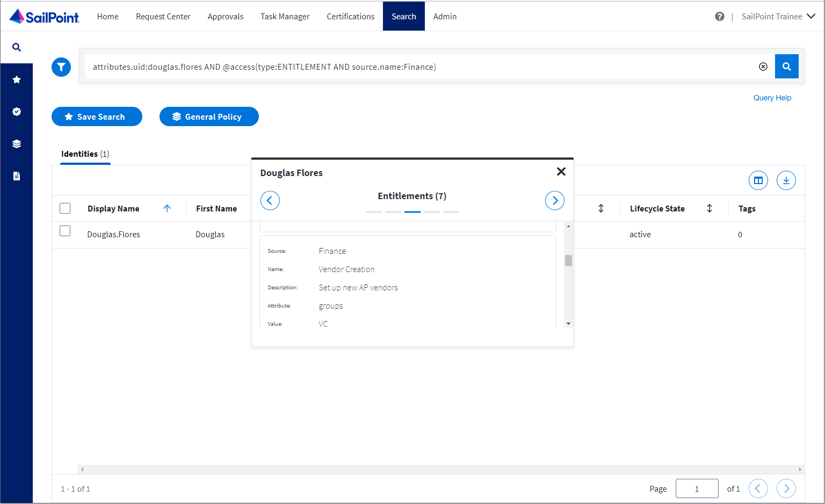Open the search filters funnel icon

[x=61, y=67]
